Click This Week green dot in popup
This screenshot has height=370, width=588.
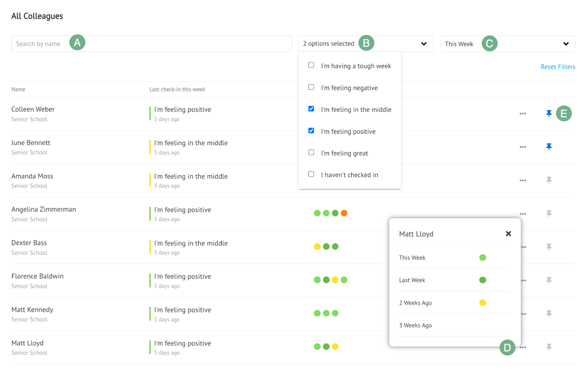click(483, 258)
